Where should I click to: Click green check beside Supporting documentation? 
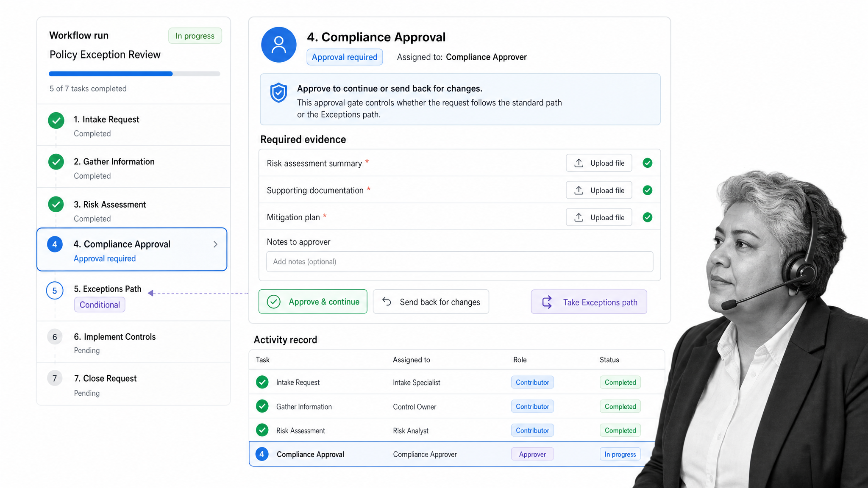point(647,190)
